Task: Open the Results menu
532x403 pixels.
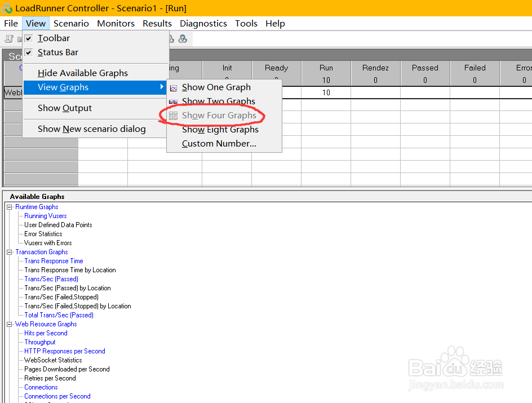Action: [x=157, y=24]
